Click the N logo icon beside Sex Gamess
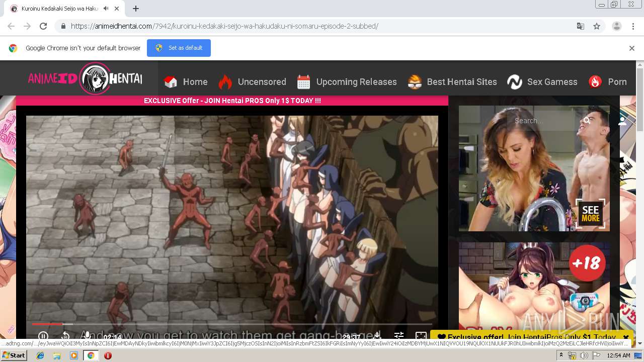 click(515, 82)
